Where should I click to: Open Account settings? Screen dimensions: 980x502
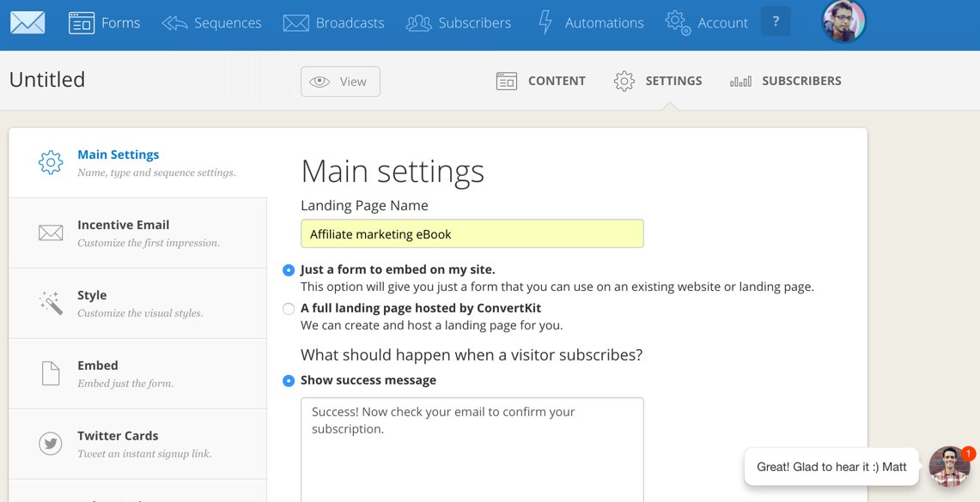(706, 23)
